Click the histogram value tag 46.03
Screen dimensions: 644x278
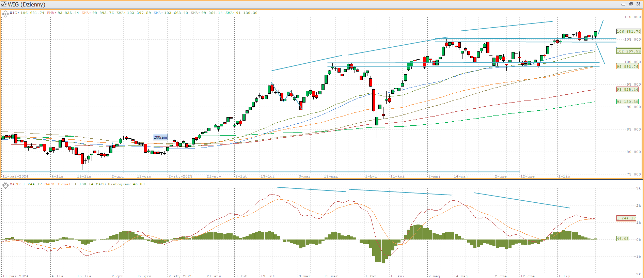(x=623, y=238)
